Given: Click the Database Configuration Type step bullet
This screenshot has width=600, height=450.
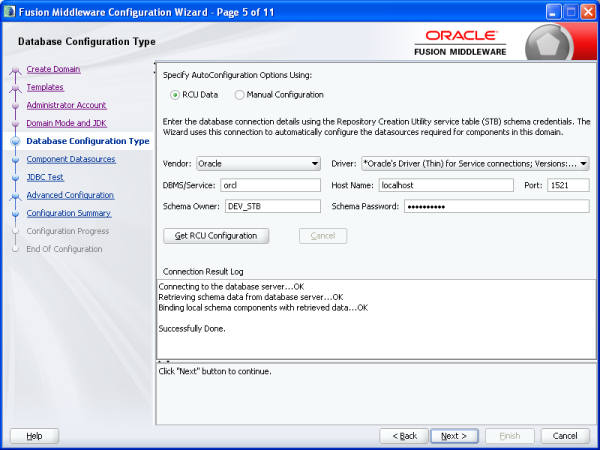Looking at the screenshot, I should pos(15,142).
